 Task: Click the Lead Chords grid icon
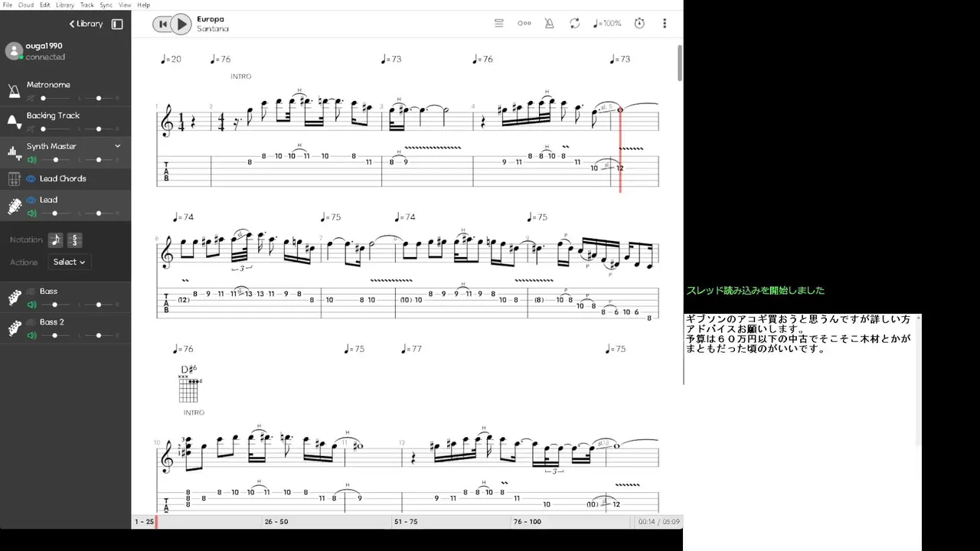(x=14, y=179)
